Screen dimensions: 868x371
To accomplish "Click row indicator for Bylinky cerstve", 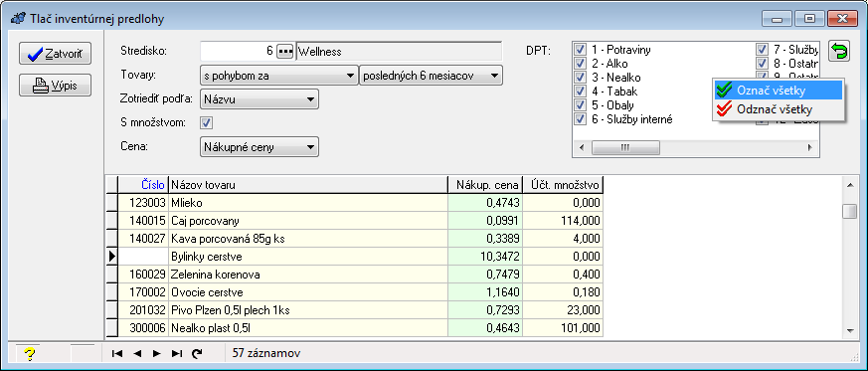I will coord(111,257).
